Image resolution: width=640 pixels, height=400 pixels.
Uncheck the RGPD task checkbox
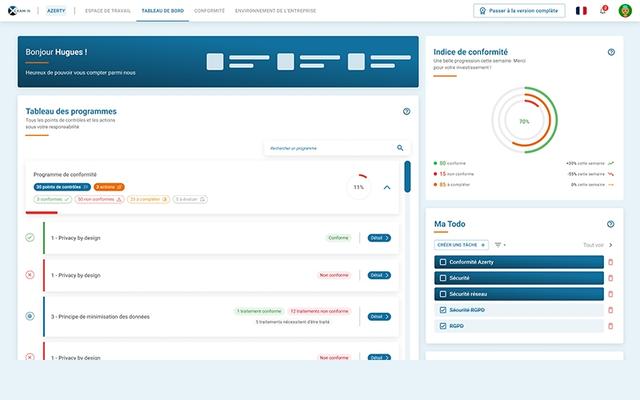point(443,326)
